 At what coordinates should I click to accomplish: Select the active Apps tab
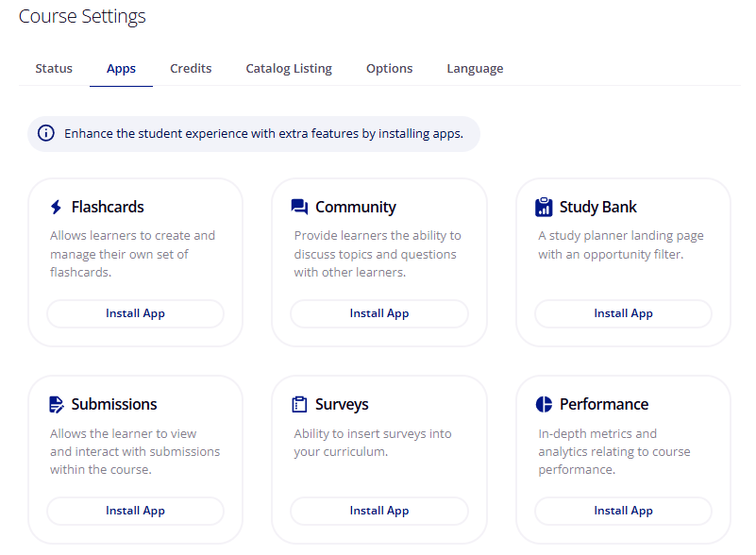121,69
